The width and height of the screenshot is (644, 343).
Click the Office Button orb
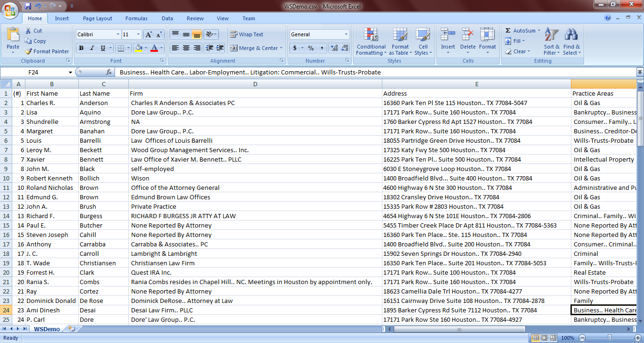click(10, 9)
